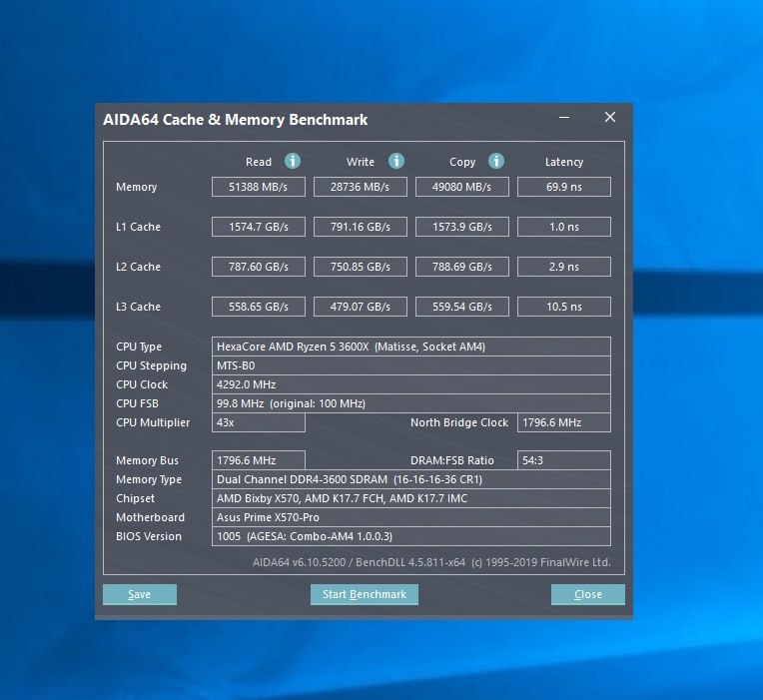Click the CPU FSB label
The image size is (763, 700).
(137, 403)
